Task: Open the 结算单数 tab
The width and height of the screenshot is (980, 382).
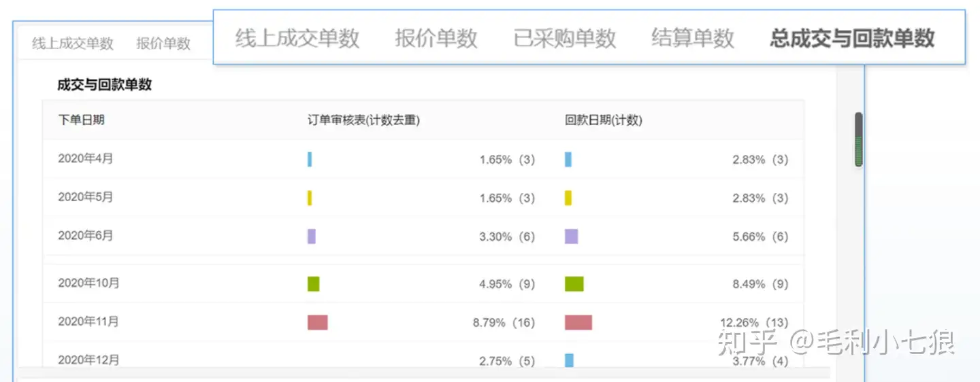Action: click(693, 38)
